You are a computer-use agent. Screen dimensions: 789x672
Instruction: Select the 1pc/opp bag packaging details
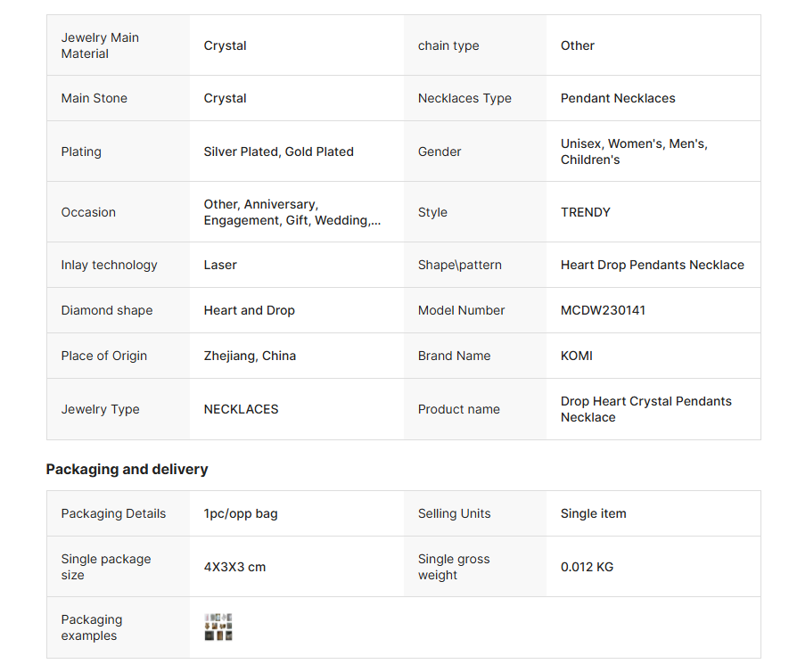point(241,513)
